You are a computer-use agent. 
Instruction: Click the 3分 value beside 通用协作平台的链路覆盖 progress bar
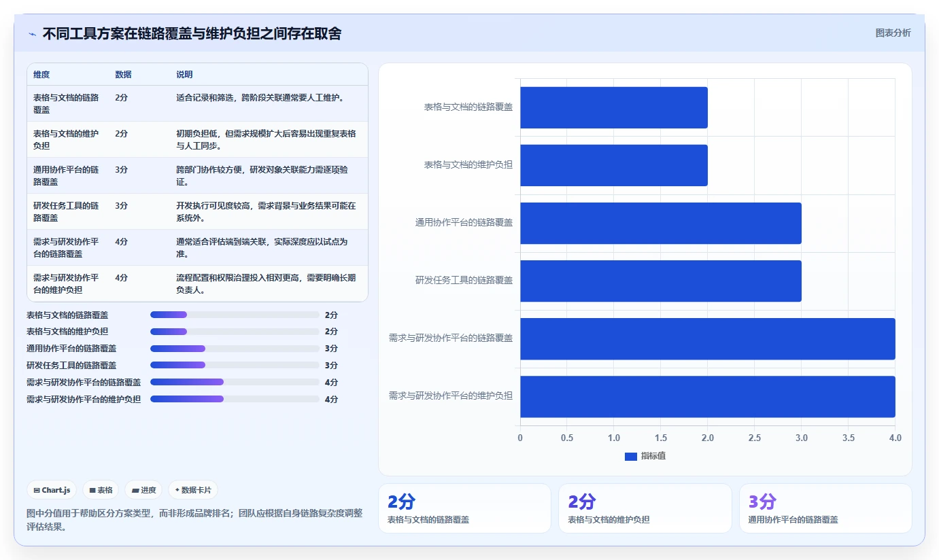tap(331, 349)
